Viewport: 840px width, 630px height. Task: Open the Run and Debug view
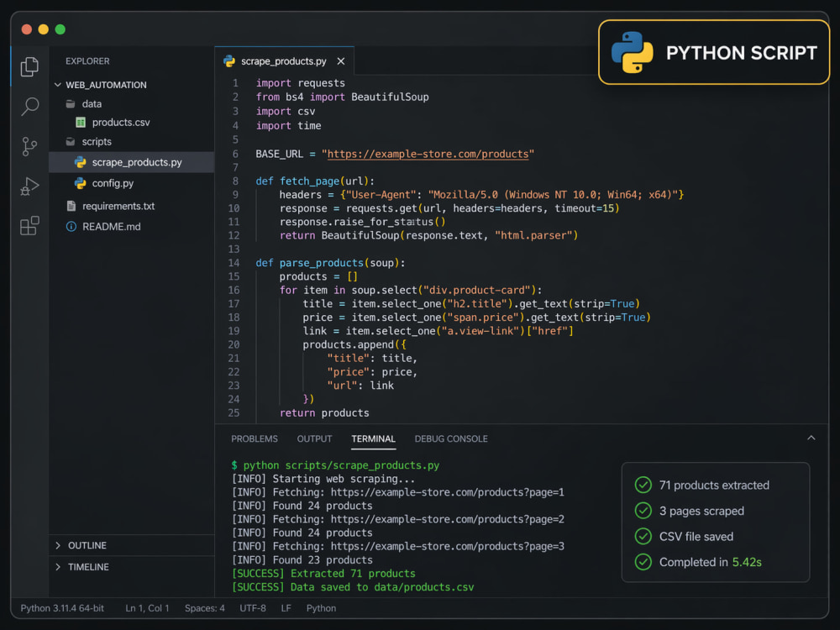tap(29, 186)
